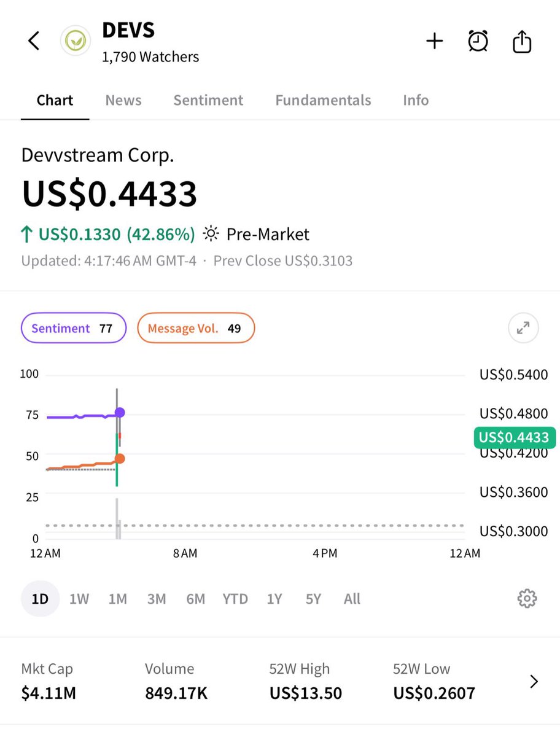The image size is (560, 737).
Task: Set a price alert via alarm clock icon
Action: [478, 41]
